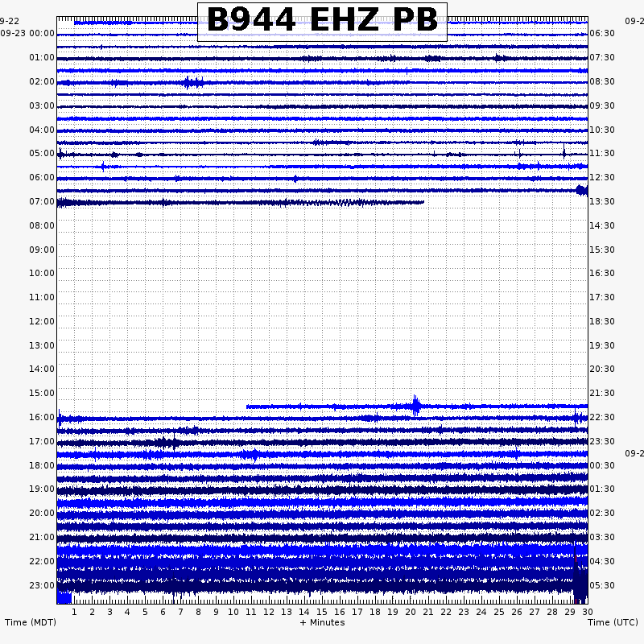644x644 pixels.
Task: Click the 22:30 UTC time label
Action: click(x=602, y=417)
